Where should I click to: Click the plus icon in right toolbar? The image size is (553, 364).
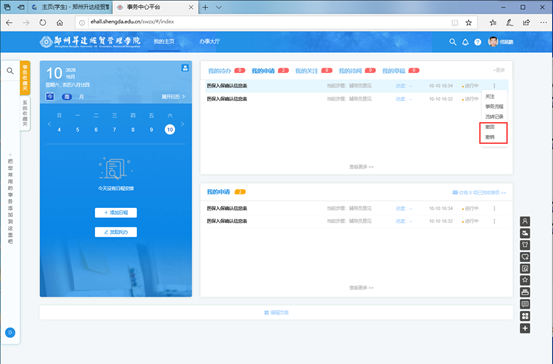pyautogui.click(x=525, y=328)
